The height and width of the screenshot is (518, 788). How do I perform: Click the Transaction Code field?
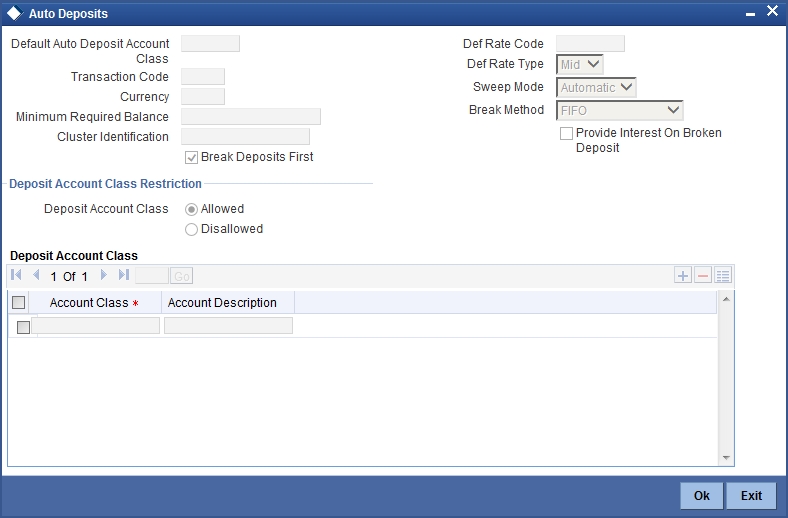(x=203, y=77)
